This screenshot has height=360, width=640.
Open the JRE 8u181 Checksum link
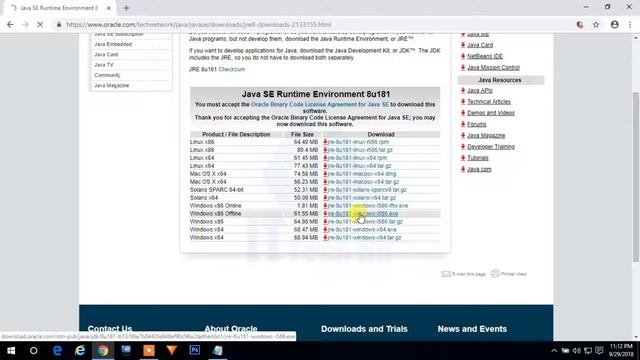tap(232, 69)
